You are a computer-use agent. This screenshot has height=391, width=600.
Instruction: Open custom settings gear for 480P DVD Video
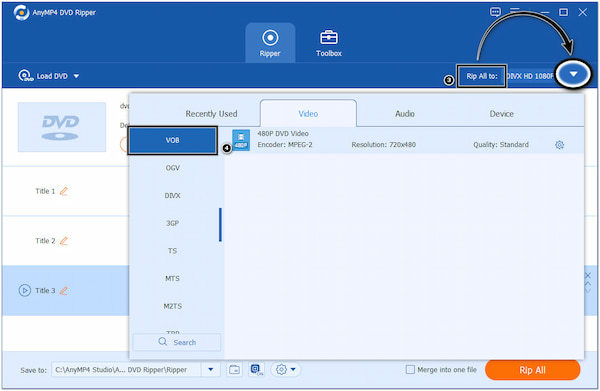coord(559,145)
